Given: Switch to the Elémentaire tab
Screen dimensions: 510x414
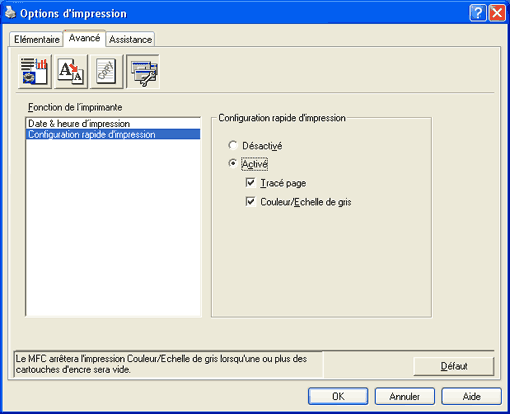Looking at the screenshot, I should click(x=36, y=39).
